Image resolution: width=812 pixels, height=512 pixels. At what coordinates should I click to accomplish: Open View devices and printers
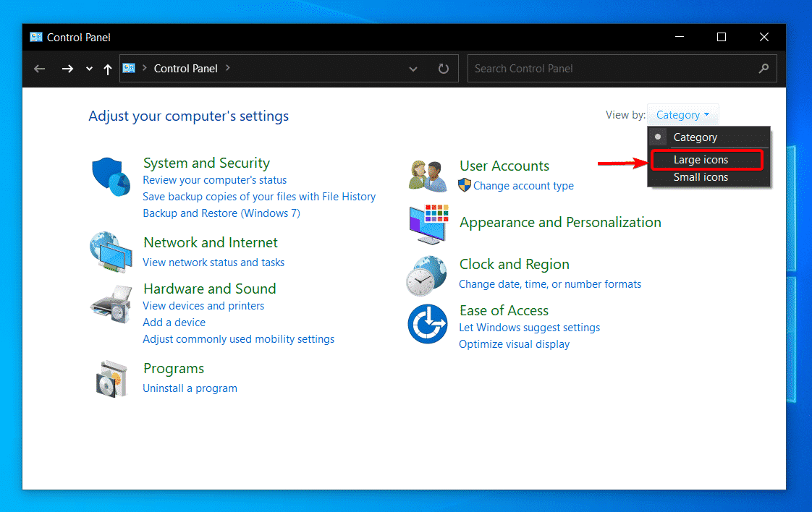click(x=203, y=306)
